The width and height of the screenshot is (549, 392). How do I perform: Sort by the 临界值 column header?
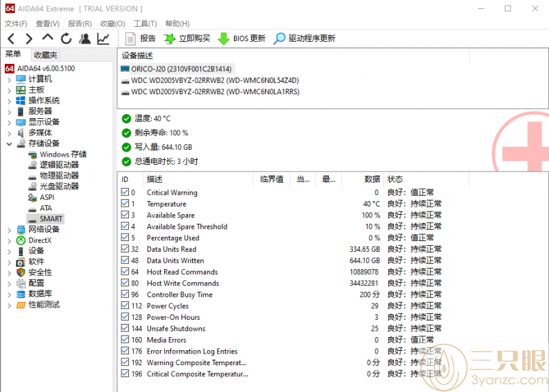pos(272,179)
